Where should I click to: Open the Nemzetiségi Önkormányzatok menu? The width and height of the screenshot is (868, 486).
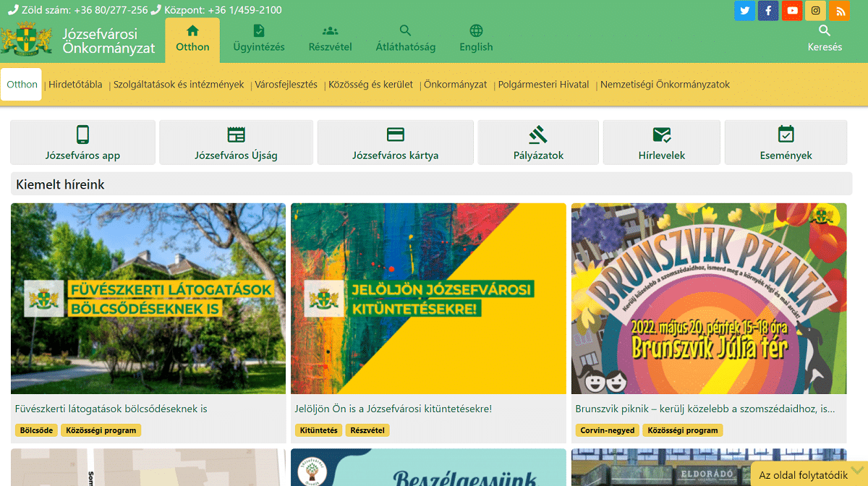pos(665,85)
